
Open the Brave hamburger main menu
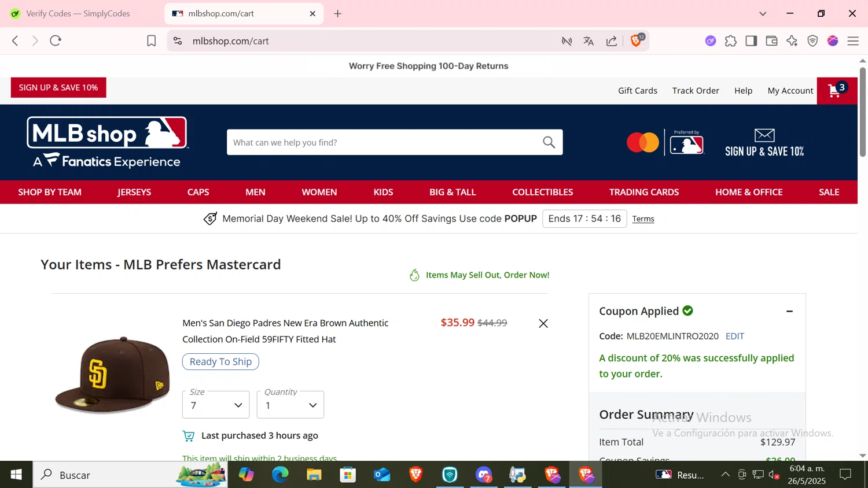(853, 41)
